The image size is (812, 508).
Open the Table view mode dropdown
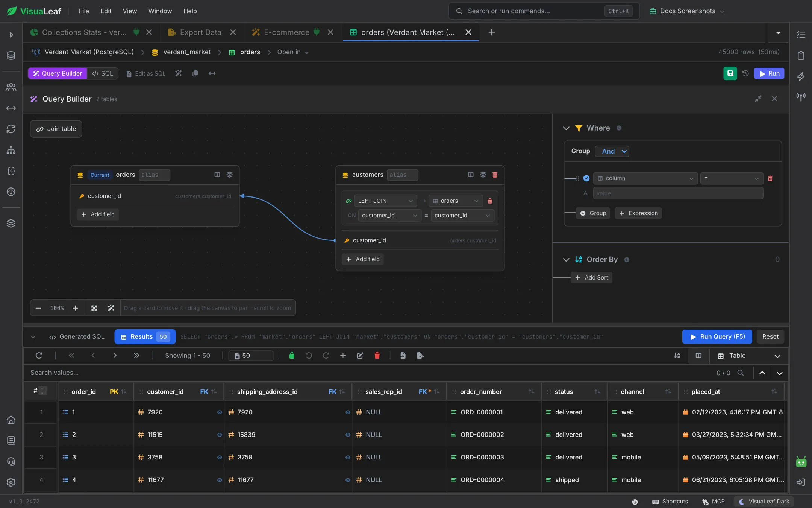tap(748, 356)
